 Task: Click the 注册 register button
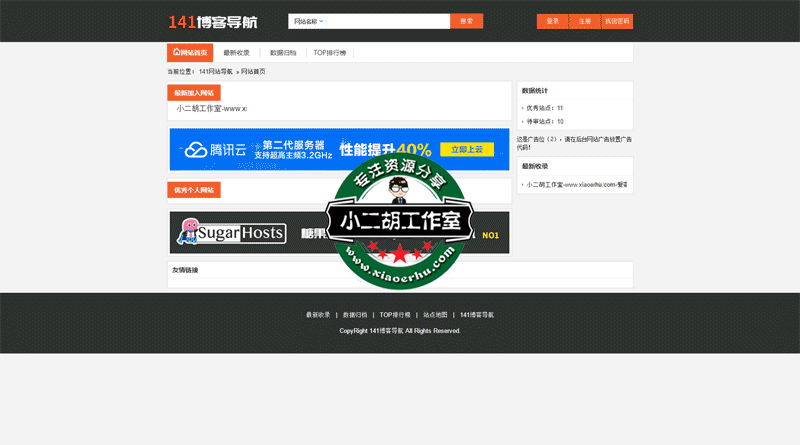coord(585,21)
